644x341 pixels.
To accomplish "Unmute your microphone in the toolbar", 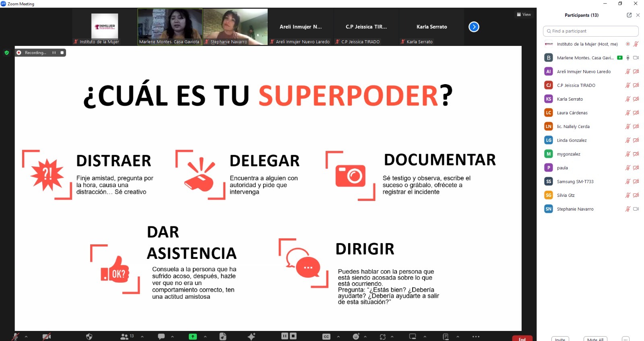I will (15, 337).
